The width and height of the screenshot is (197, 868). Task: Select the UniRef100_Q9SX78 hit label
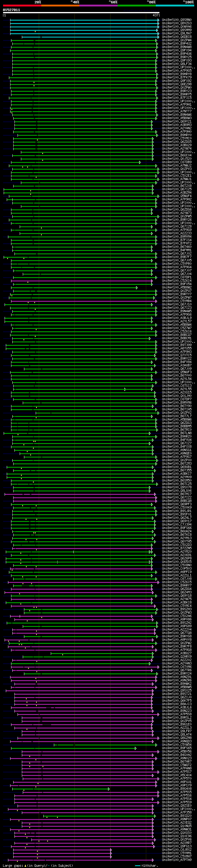click(177, 487)
